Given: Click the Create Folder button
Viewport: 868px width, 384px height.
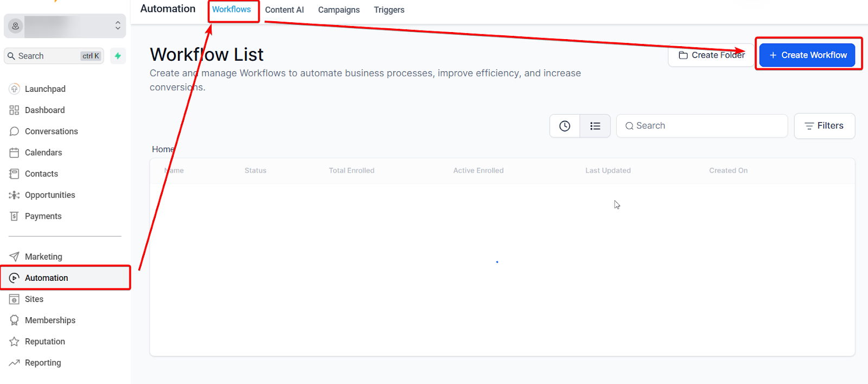Looking at the screenshot, I should (x=712, y=55).
